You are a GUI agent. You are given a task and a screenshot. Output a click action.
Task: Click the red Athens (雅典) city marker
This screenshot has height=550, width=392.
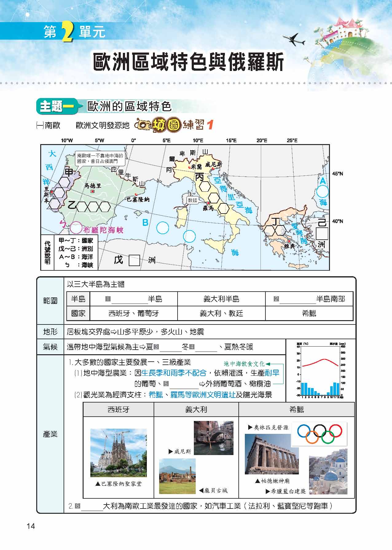point(289,241)
